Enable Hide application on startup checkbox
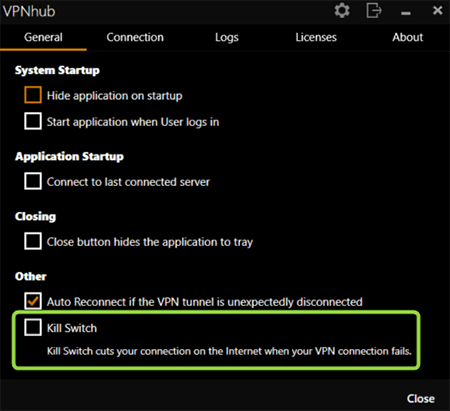 (33, 95)
